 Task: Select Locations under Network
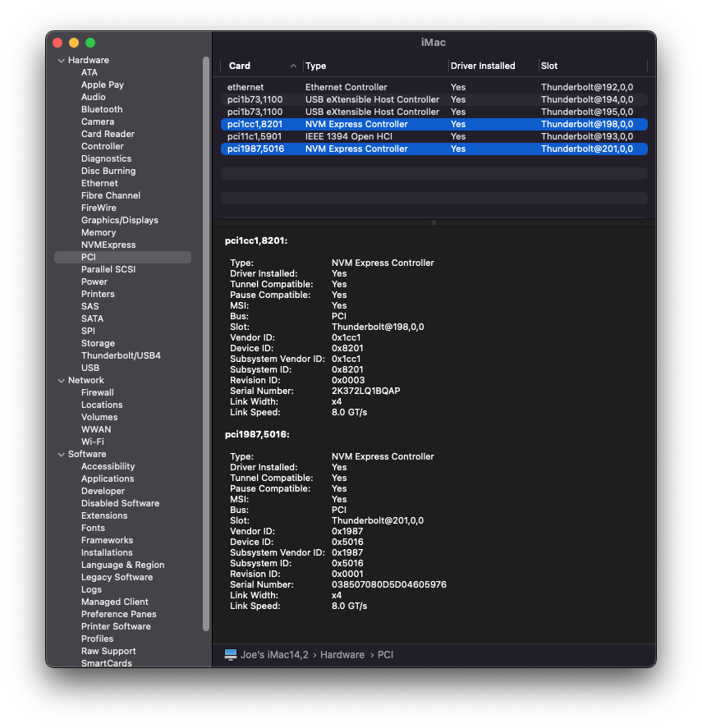[x=102, y=405]
